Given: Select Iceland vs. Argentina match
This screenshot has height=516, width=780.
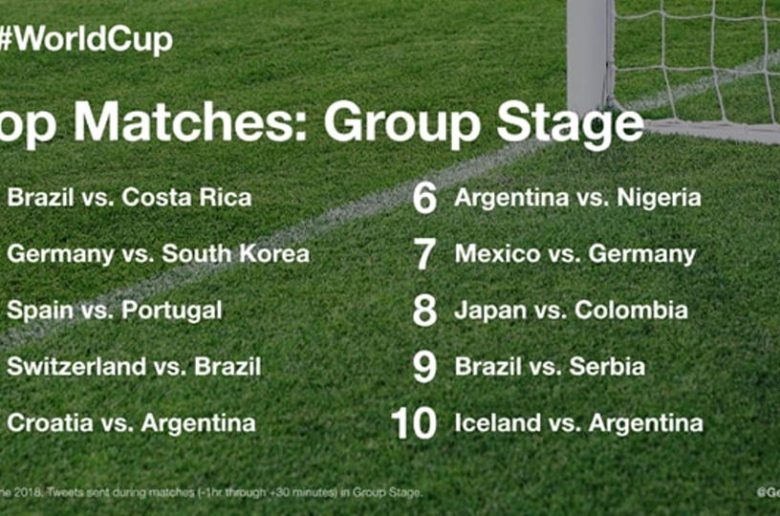Looking at the screenshot, I should coord(578,423).
